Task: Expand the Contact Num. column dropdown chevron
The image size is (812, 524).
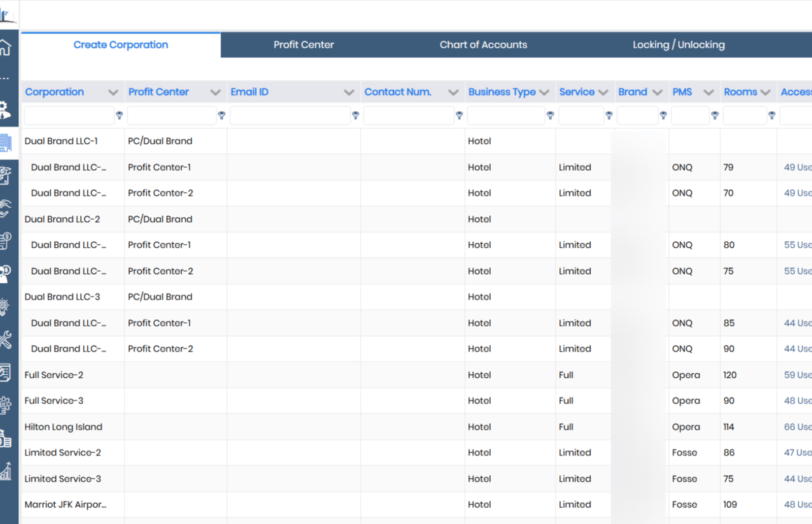Action: point(454,92)
